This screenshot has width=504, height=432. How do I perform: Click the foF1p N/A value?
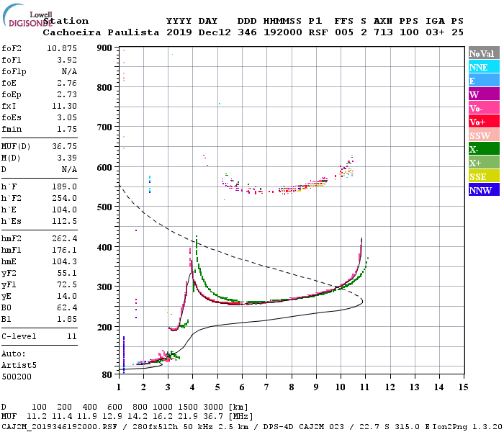point(69,72)
